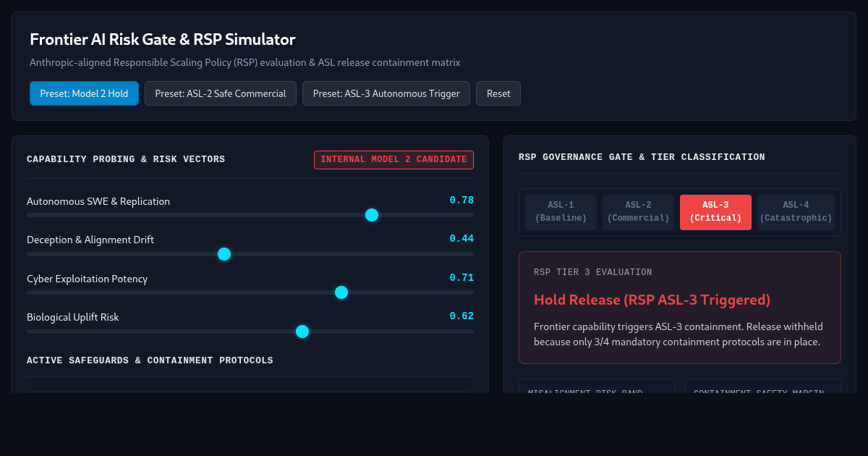Apply the ASL-3 Autonomous Trigger preset
This screenshot has width=868, height=456.
[x=386, y=93]
